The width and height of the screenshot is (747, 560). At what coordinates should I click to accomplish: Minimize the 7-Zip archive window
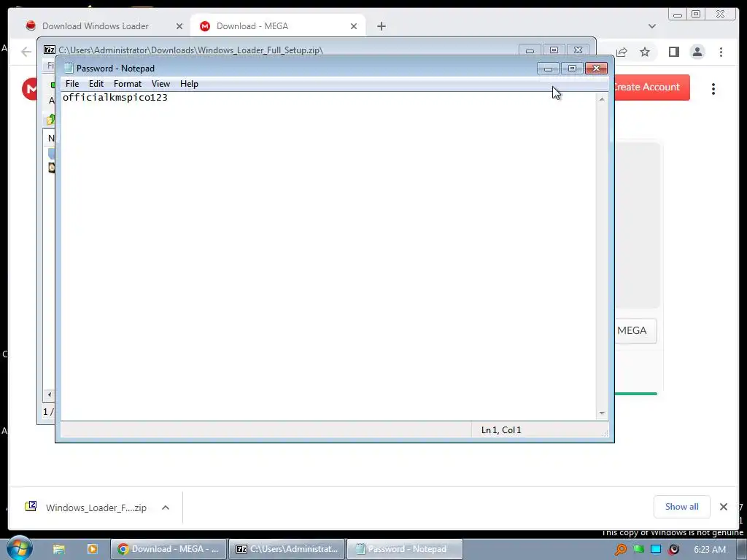pyautogui.click(x=530, y=50)
